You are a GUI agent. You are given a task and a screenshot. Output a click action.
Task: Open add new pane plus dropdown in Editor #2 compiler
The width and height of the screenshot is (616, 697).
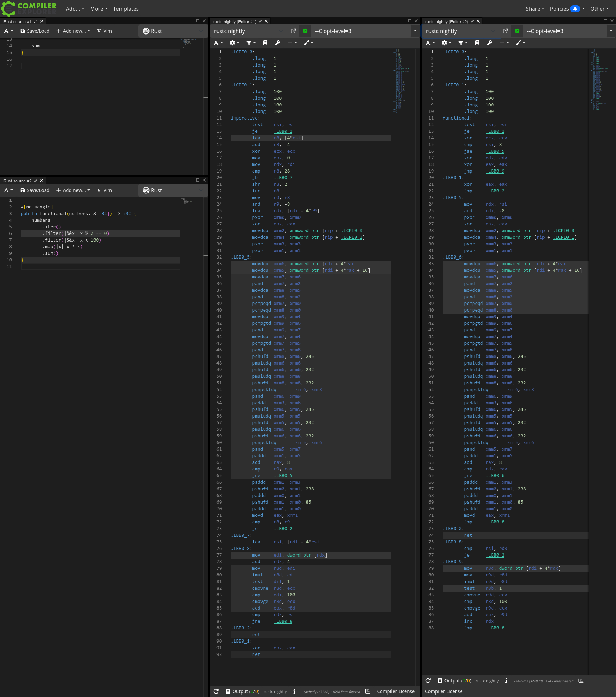click(x=504, y=43)
